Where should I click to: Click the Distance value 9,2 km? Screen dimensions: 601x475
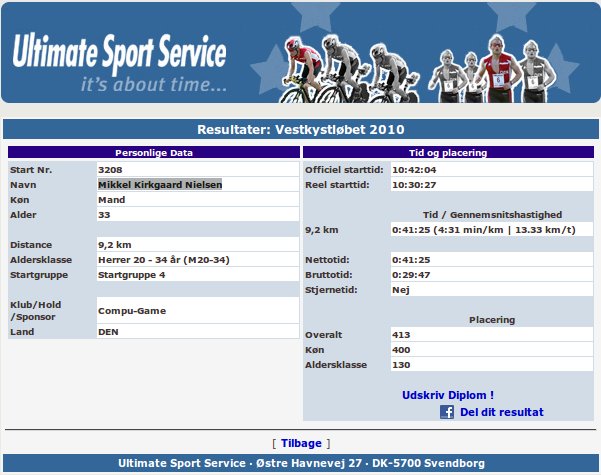[115, 245]
